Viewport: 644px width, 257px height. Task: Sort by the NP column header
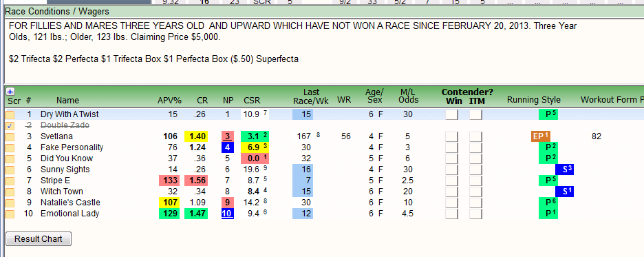pos(228,101)
